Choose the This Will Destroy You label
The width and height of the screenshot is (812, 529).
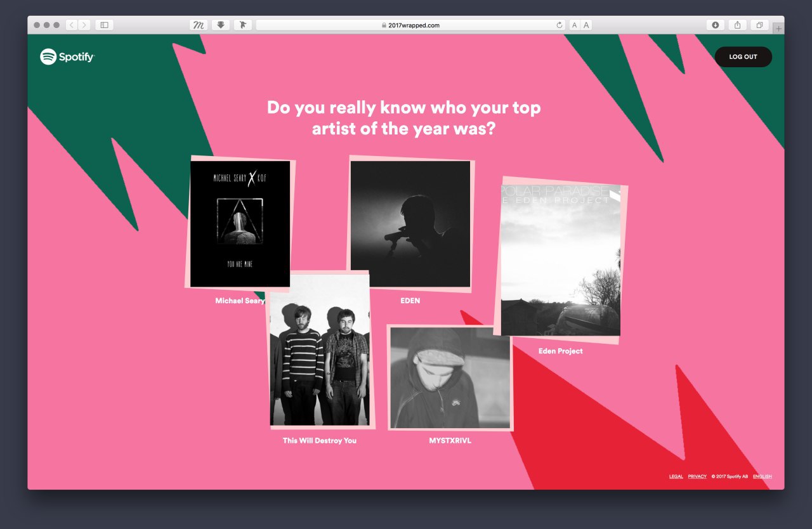click(x=320, y=440)
